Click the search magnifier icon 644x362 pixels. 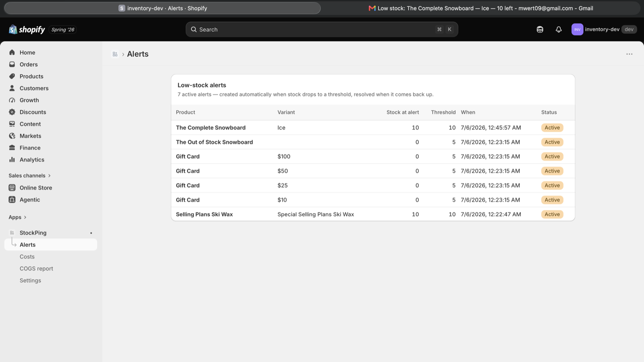click(x=194, y=29)
